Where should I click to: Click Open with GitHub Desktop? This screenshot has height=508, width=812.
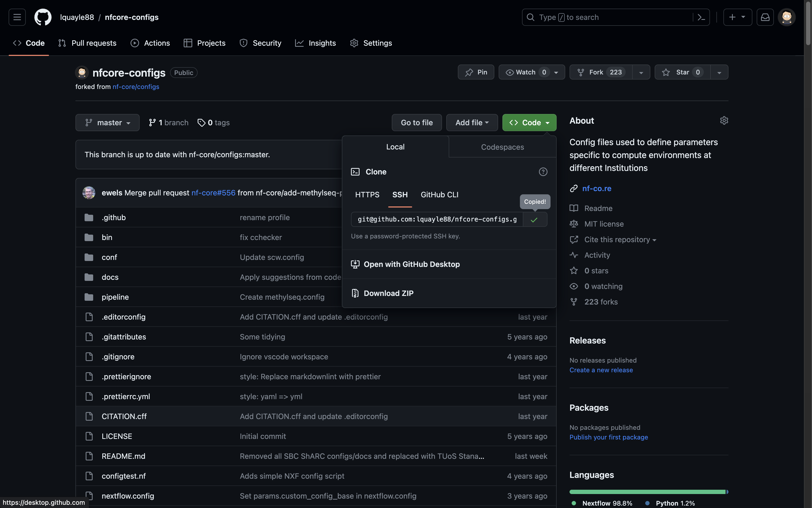(x=449, y=264)
